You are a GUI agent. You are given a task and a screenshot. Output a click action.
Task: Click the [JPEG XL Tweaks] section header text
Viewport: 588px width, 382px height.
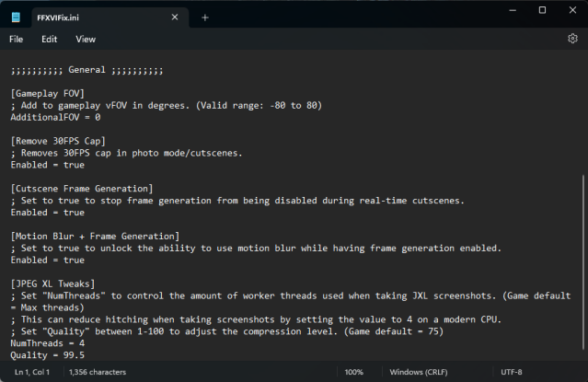[59, 284]
